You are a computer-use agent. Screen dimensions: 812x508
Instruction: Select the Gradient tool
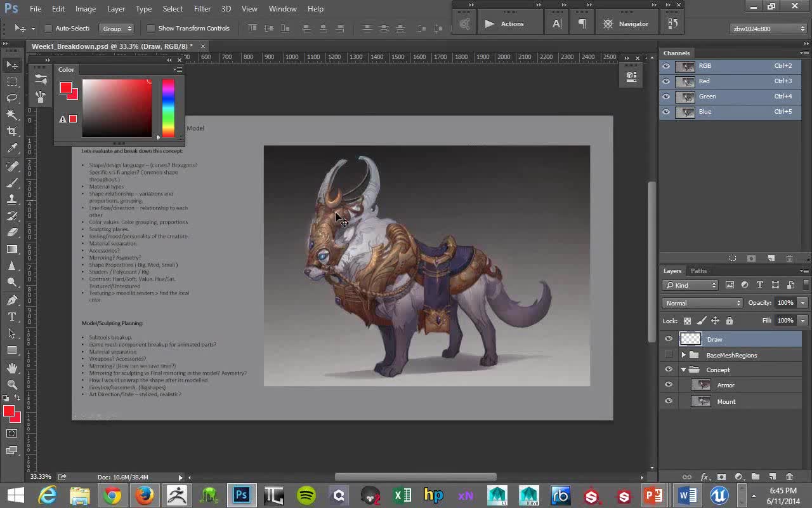(12, 249)
